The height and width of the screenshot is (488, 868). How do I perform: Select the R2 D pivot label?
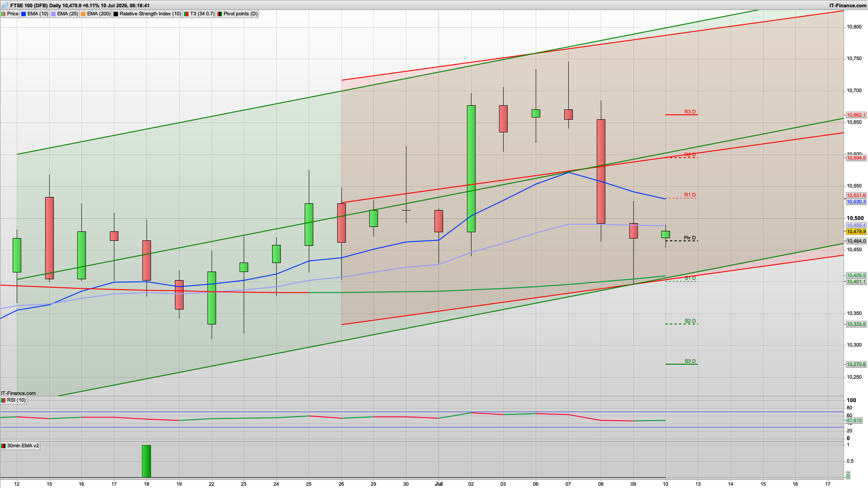690,155
